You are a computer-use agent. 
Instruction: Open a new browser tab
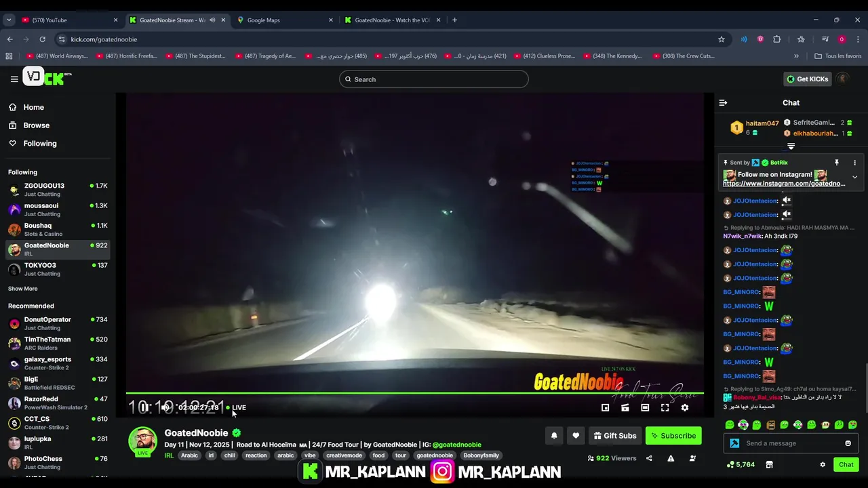(x=454, y=20)
